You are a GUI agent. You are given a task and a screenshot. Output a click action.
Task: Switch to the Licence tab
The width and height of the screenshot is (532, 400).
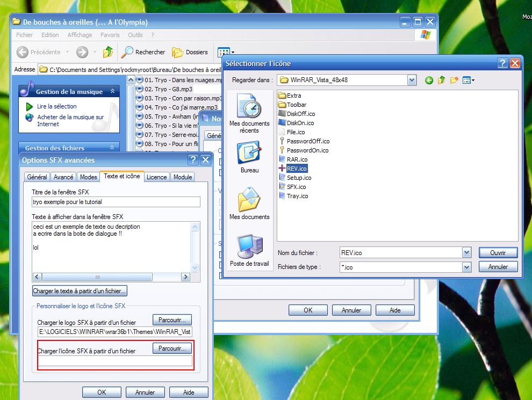(x=156, y=177)
